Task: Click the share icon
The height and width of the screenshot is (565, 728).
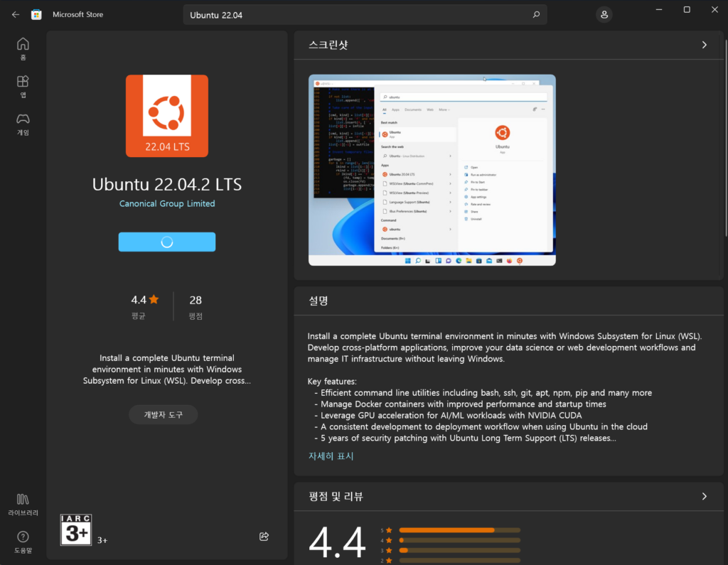Action: tap(264, 536)
